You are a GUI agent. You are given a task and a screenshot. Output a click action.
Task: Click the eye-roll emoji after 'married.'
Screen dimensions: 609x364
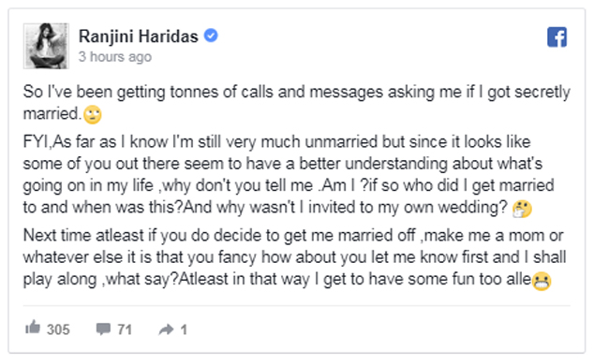coord(93,115)
